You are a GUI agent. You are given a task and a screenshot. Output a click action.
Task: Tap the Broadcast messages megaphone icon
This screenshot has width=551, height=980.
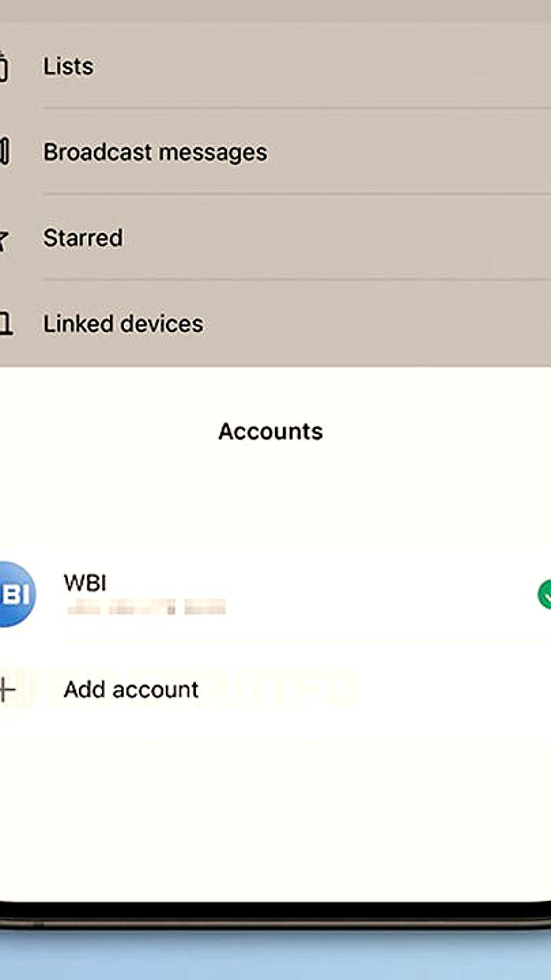pos(4,152)
